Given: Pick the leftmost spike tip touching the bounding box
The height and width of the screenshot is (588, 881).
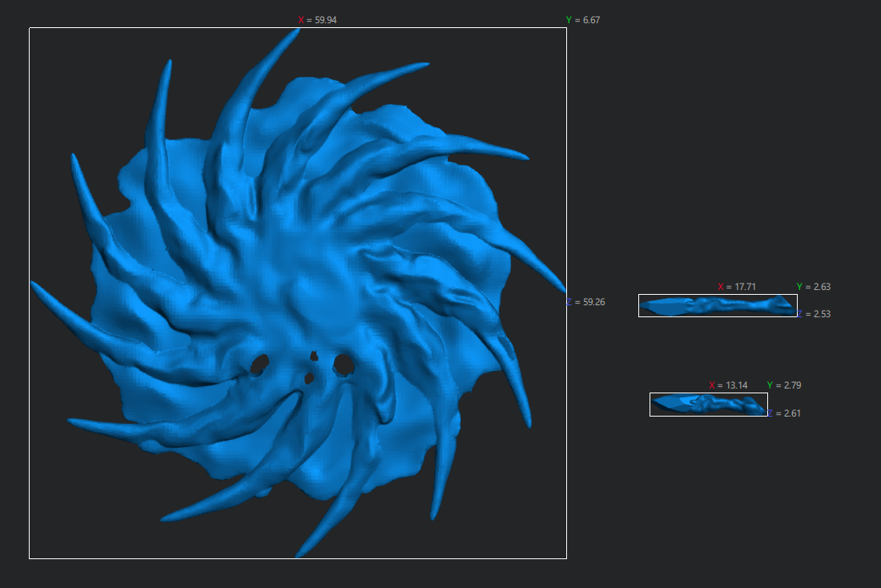Looking at the screenshot, I should (33, 283).
